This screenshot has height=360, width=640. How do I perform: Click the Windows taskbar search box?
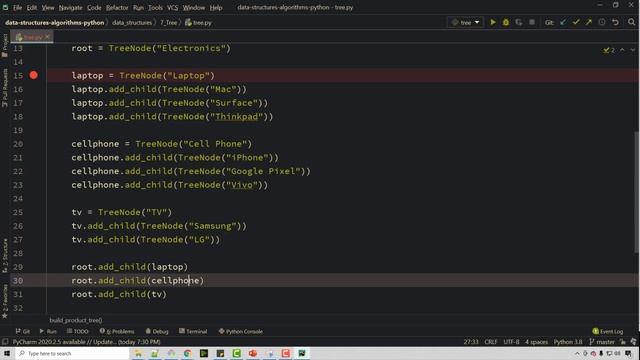click(x=72, y=353)
